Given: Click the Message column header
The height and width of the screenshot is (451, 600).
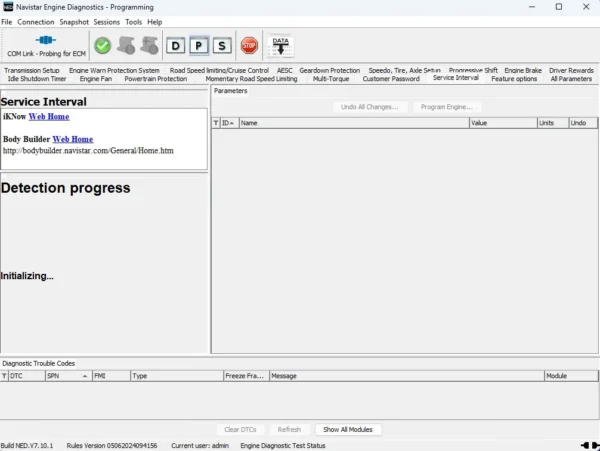Looking at the screenshot, I should [x=407, y=376].
